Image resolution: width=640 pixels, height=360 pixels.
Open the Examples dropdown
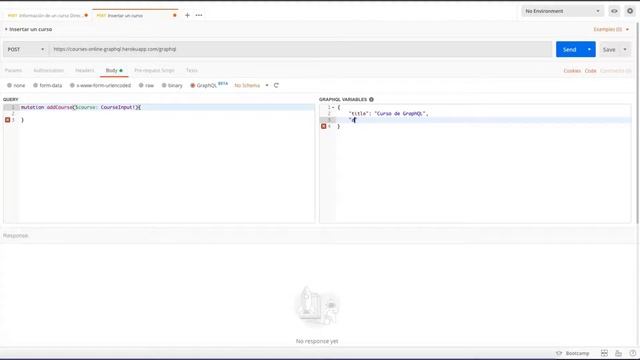pos(611,29)
